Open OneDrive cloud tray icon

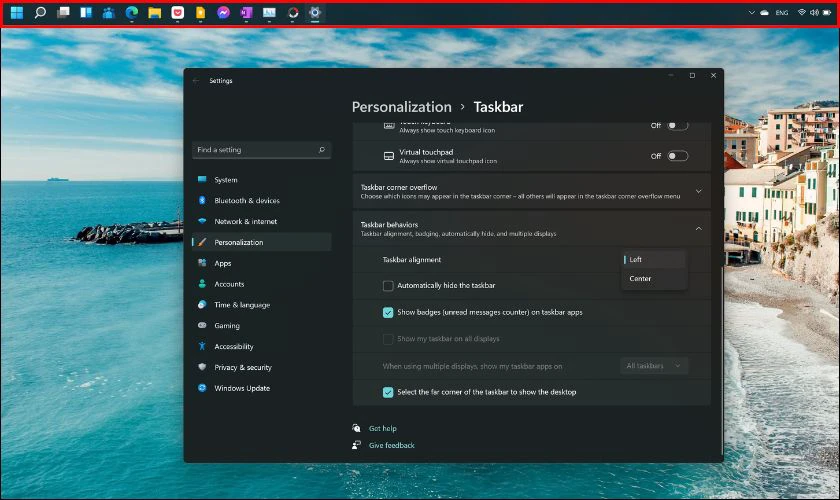764,12
